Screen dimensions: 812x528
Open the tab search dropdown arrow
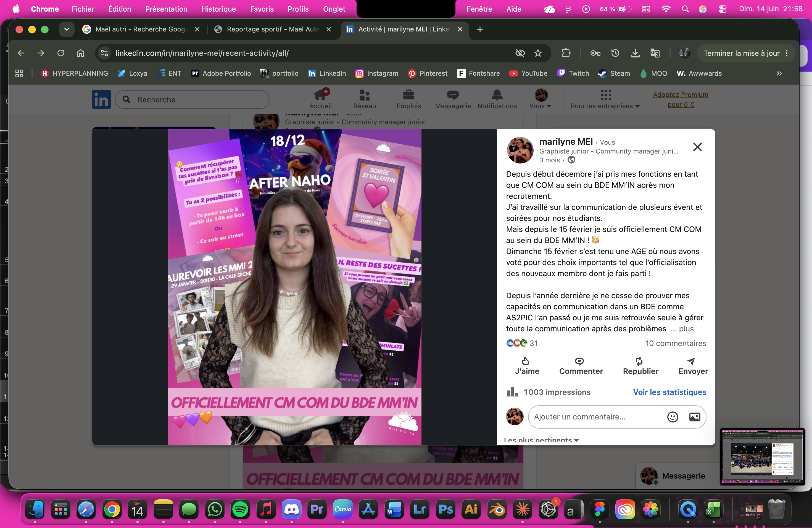pyautogui.click(x=67, y=29)
